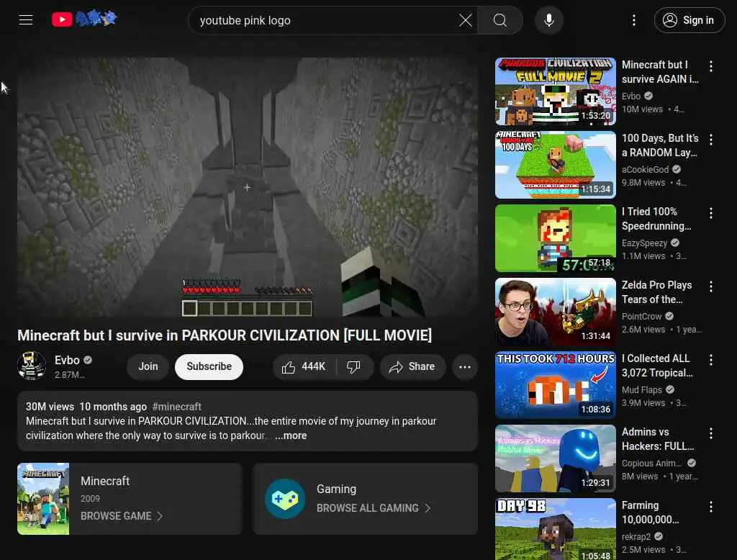Open options for '100 Days' video
The height and width of the screenshot is (560, 737).
tap(710, 140)
